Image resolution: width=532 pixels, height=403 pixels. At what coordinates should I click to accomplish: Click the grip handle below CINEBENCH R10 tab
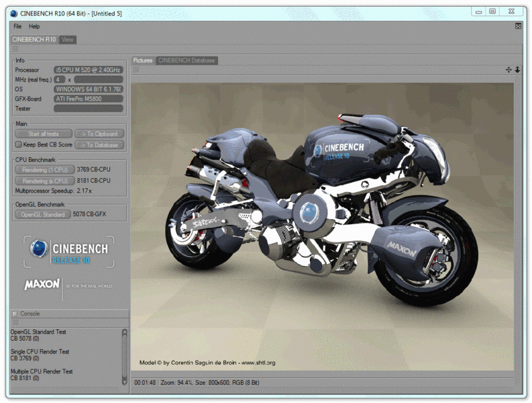pyautogui.click(x=15, y=49)
